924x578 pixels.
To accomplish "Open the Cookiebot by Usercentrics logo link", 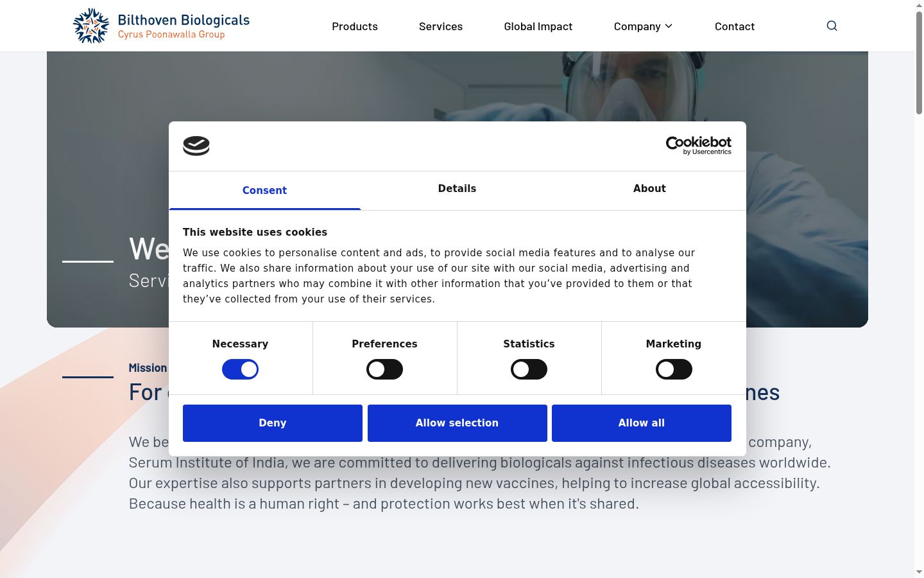I will tap(698, 146).
